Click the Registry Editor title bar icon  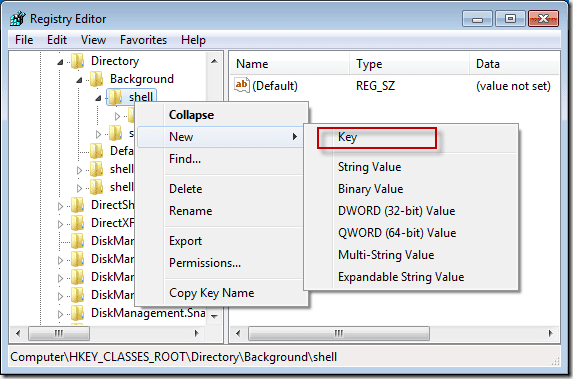pos(18,18)
